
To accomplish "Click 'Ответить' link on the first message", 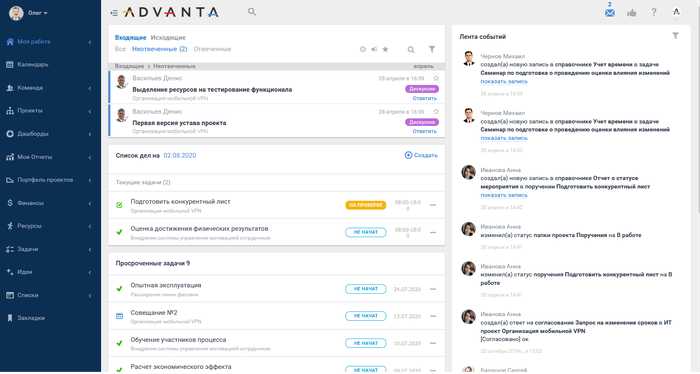I will [425, 98].
